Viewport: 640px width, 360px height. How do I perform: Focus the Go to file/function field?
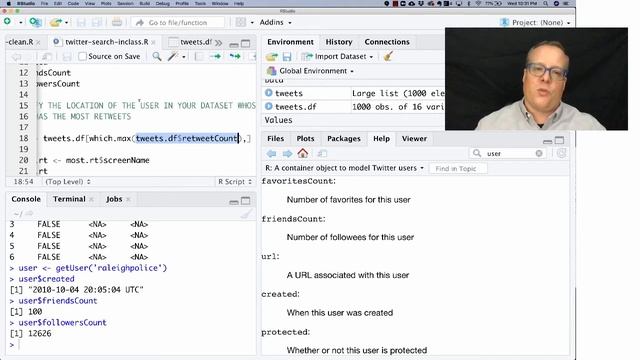(x=178, y=22)
